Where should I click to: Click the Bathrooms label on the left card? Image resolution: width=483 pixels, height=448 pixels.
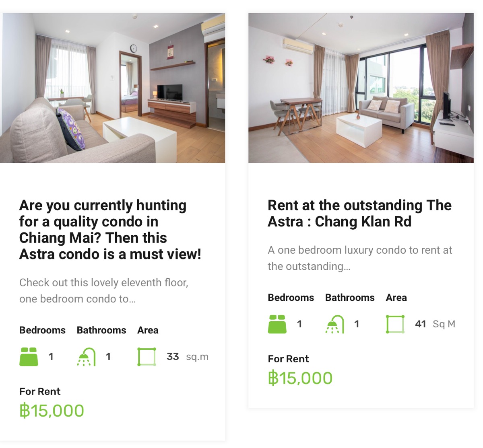tap(101, 330)
